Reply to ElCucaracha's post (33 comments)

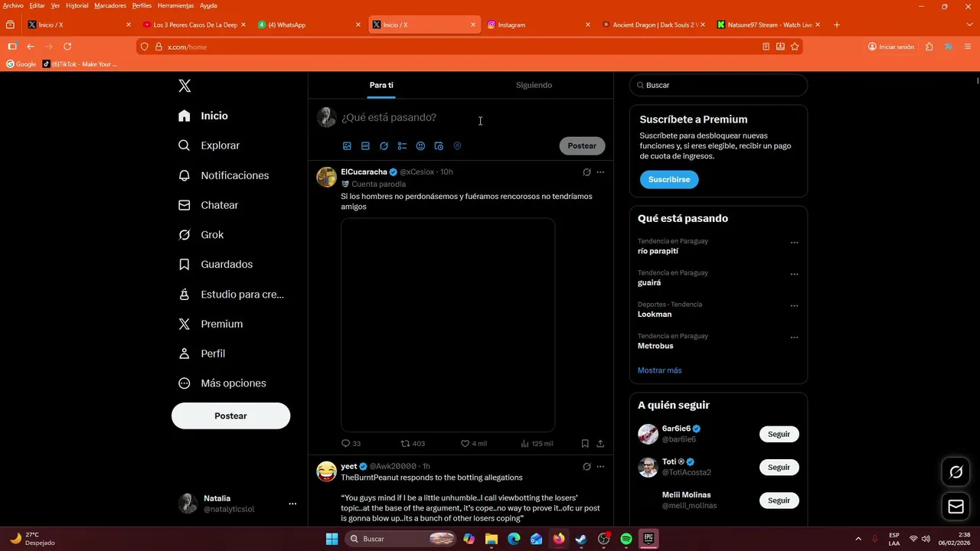[x=351, y=443]
